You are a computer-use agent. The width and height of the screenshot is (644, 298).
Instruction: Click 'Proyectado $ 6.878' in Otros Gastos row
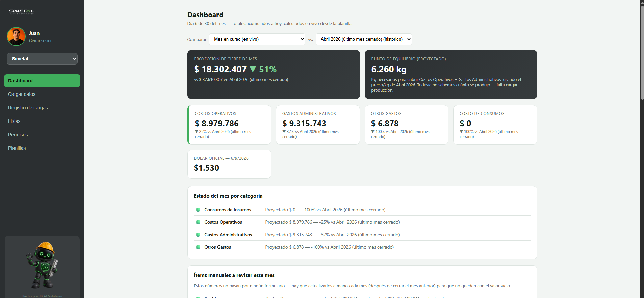point(284,247)
